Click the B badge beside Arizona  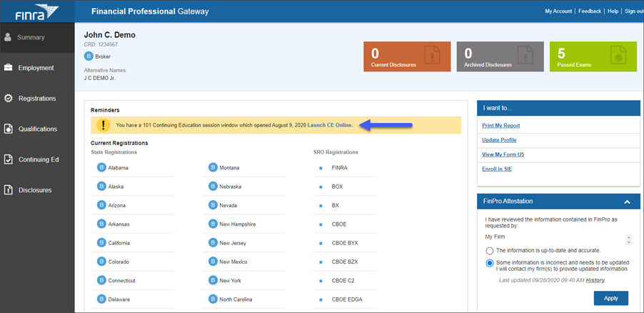point(101,205)
